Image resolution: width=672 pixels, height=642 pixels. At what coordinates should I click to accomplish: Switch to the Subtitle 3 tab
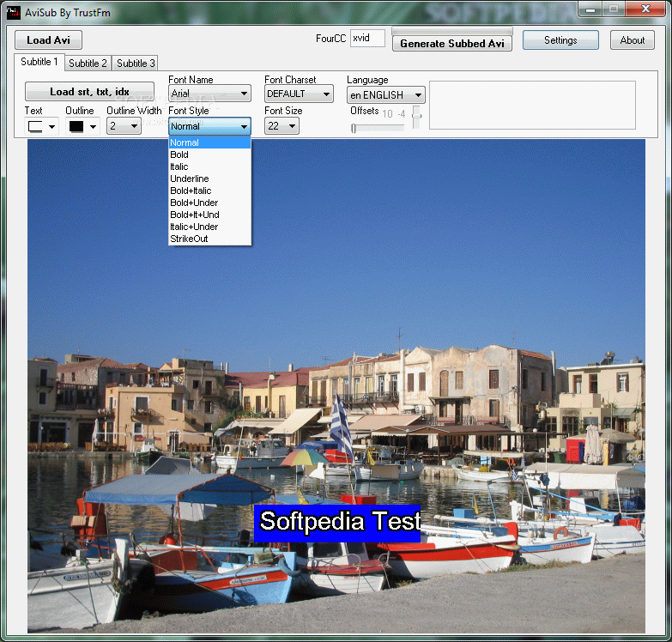[136, 64]
